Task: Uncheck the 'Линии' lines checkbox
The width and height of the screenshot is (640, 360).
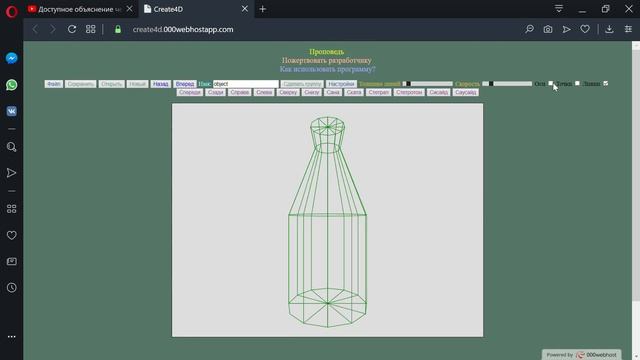Action: pyautogui.click(x=606, y=83)
